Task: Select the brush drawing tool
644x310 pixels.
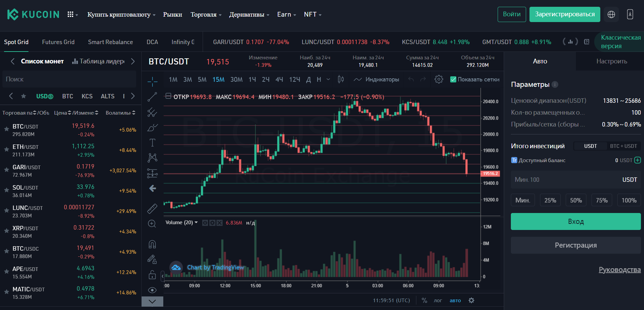Action: click(x=152, y=128)
